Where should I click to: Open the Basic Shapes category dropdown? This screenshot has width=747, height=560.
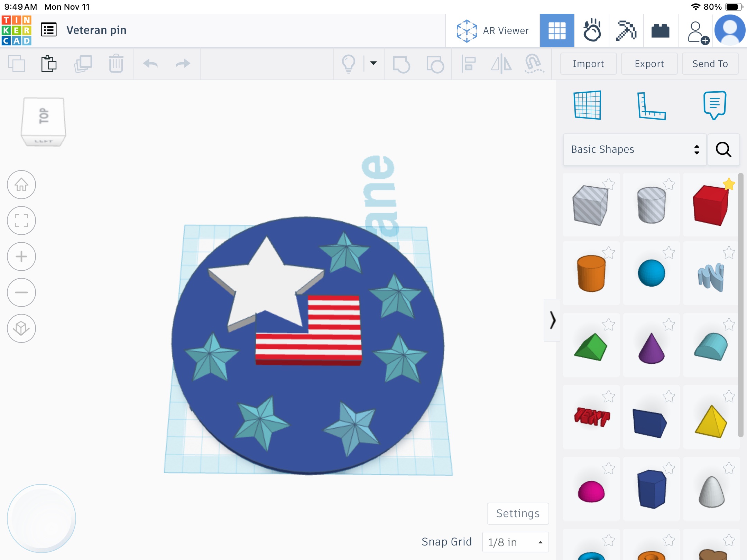(635, 149)
